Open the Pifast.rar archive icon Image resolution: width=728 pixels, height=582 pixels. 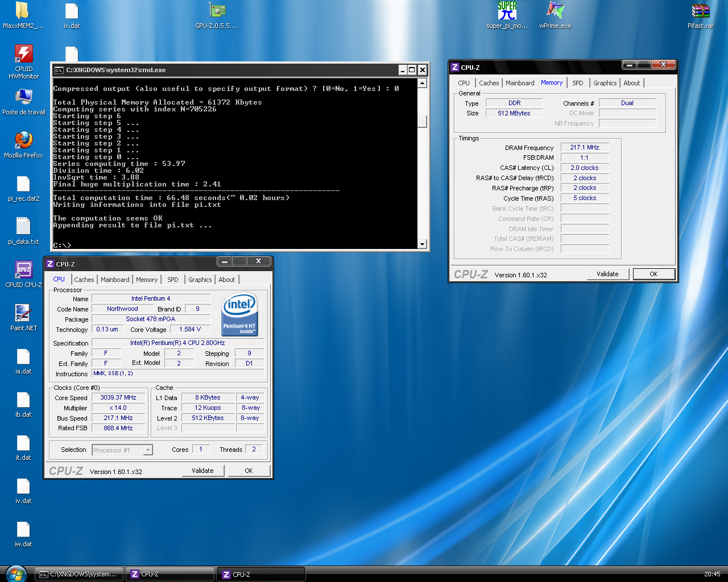tap(700, 10)
